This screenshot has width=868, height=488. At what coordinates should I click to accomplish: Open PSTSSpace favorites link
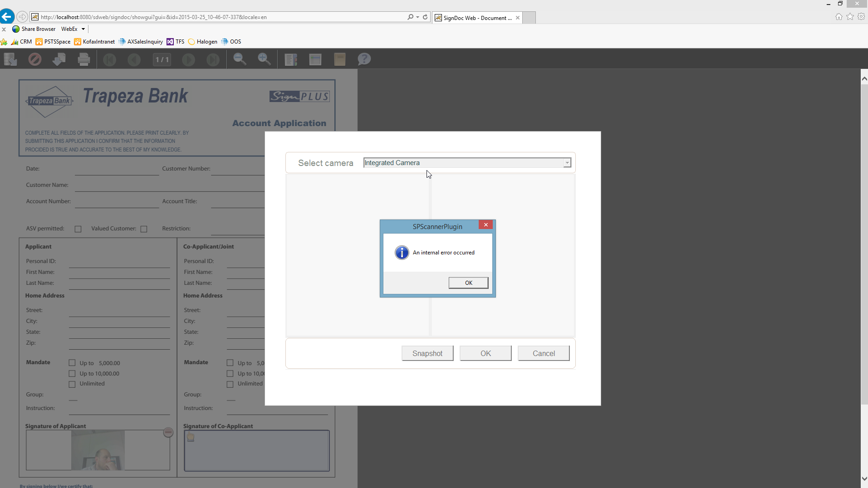tap(53, 42)
